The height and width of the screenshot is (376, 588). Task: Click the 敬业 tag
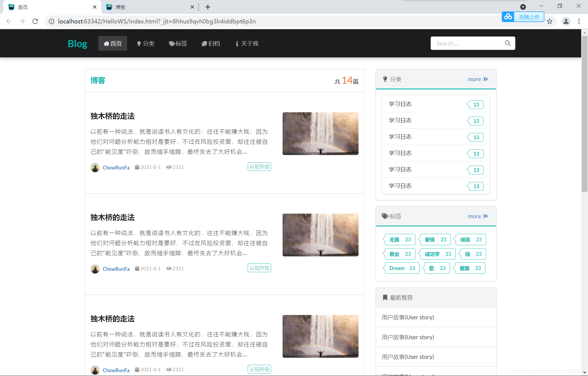399,254
